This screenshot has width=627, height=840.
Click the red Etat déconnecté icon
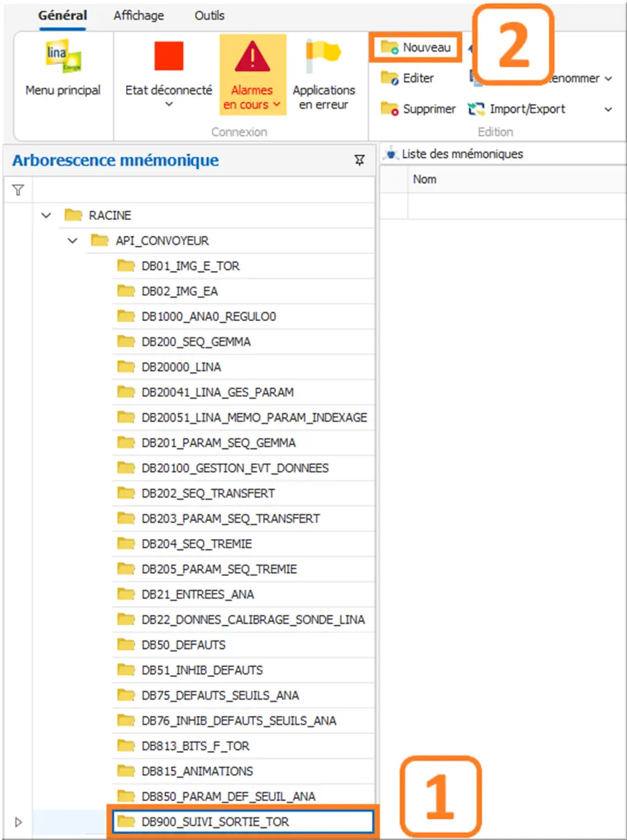click(x=168, y=56)
